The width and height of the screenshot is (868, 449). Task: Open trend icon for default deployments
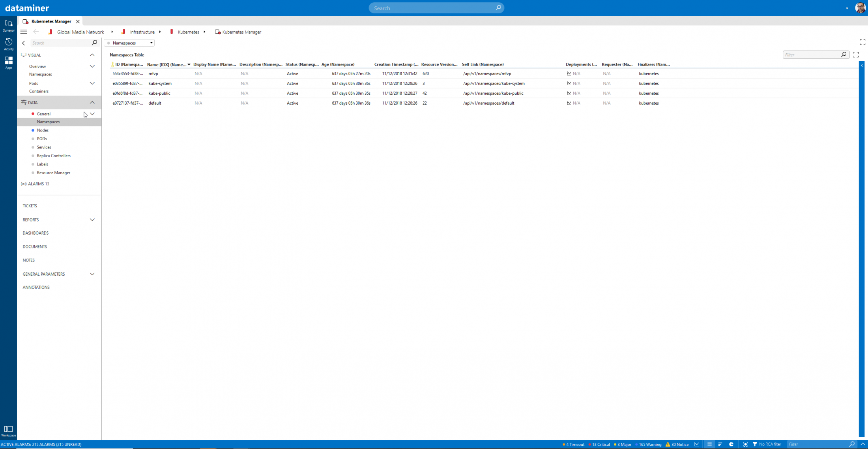569,103
